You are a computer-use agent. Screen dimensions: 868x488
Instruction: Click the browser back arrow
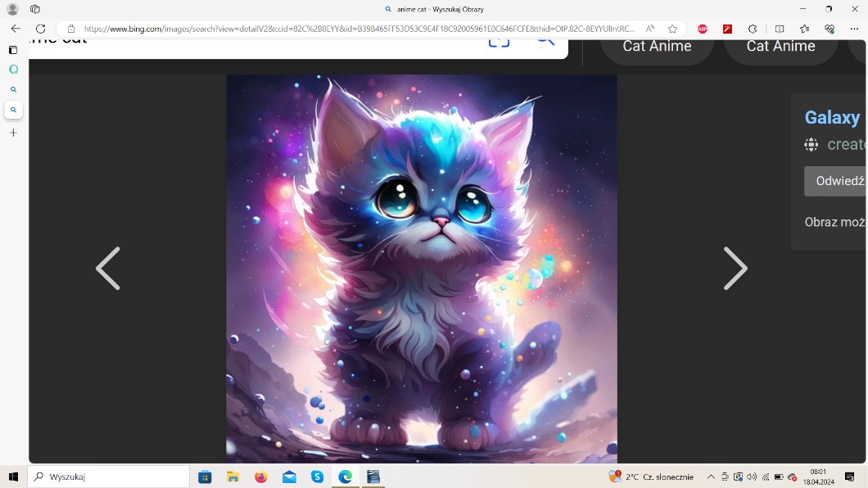point(16,29)
